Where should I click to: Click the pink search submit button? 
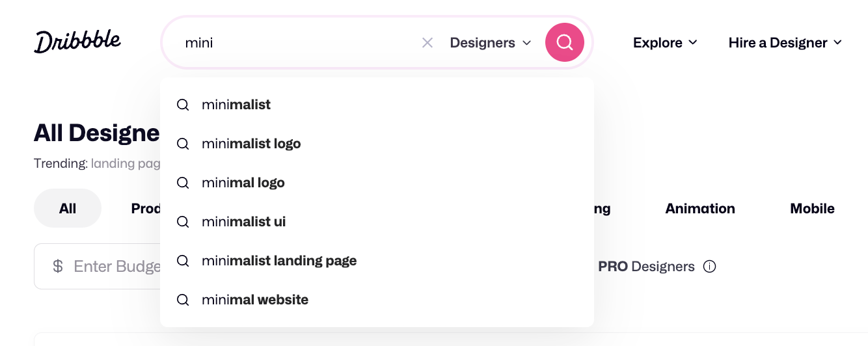(x=564, y=43)
